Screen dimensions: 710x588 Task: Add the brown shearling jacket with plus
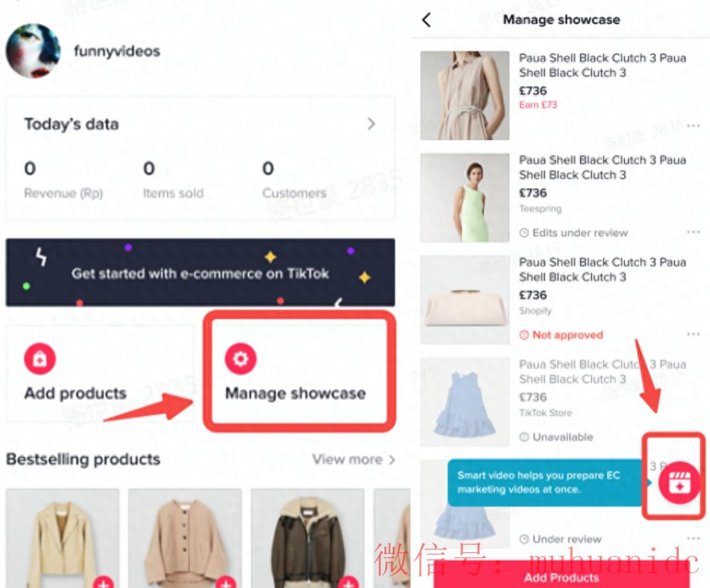pyautogui.click(x=348, y=582)
